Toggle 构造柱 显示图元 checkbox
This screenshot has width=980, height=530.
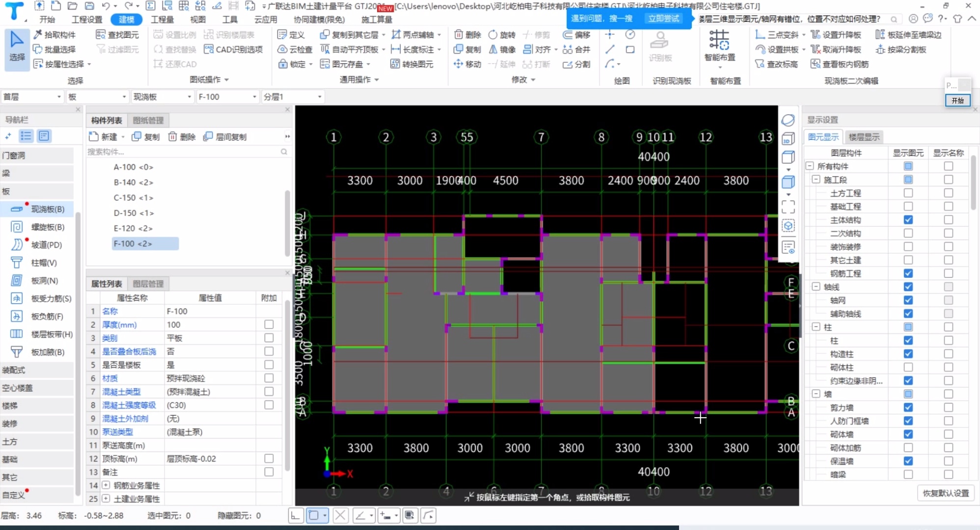(908, 354)
